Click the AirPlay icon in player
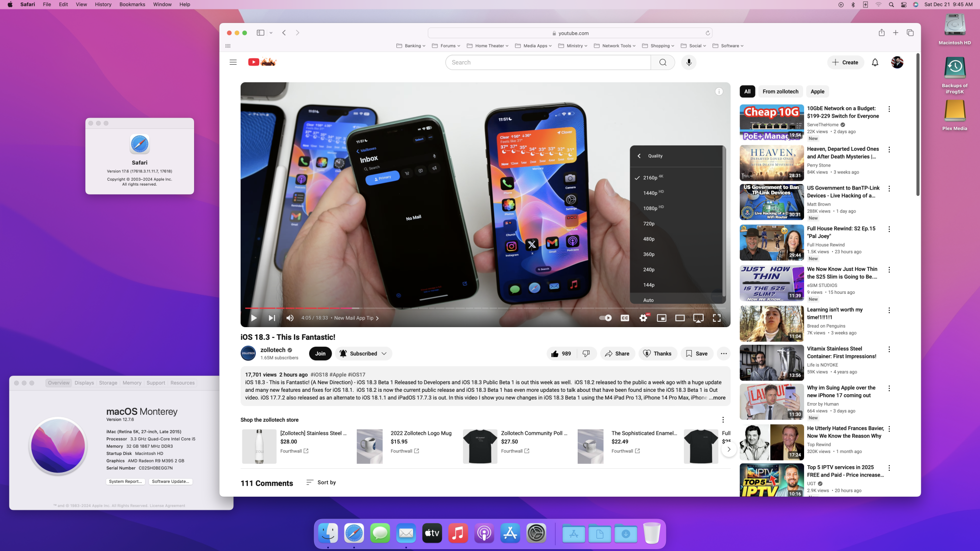Screen dimensions: 980x551 [x=698, y=318]
